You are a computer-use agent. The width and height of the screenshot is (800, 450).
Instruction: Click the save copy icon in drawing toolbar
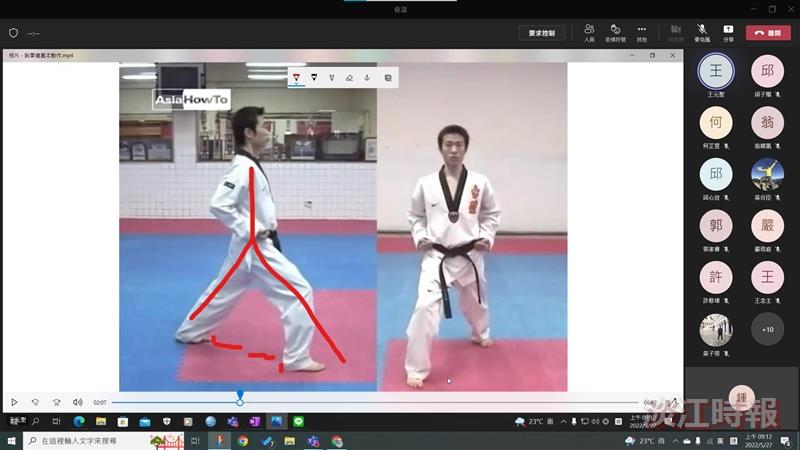388,78
